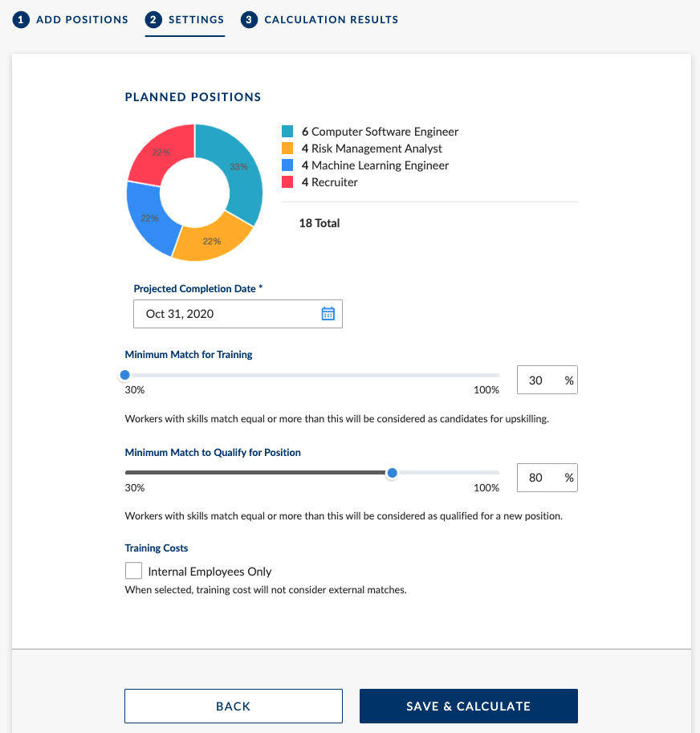Click the orange Risk Management Analyst legend swatch
The width and height of the screenshot is (700, 733).
tap(287, 149)
